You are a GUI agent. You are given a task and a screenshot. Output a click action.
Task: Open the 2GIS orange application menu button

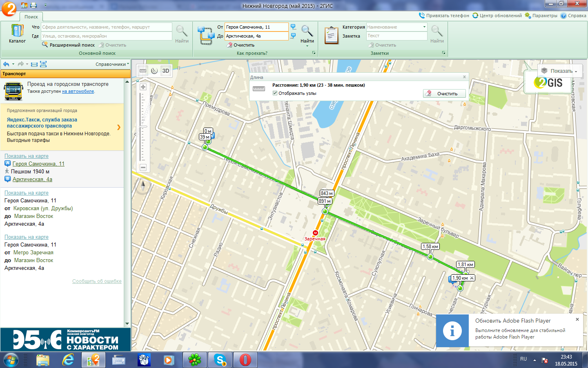[x=9, y=9]
